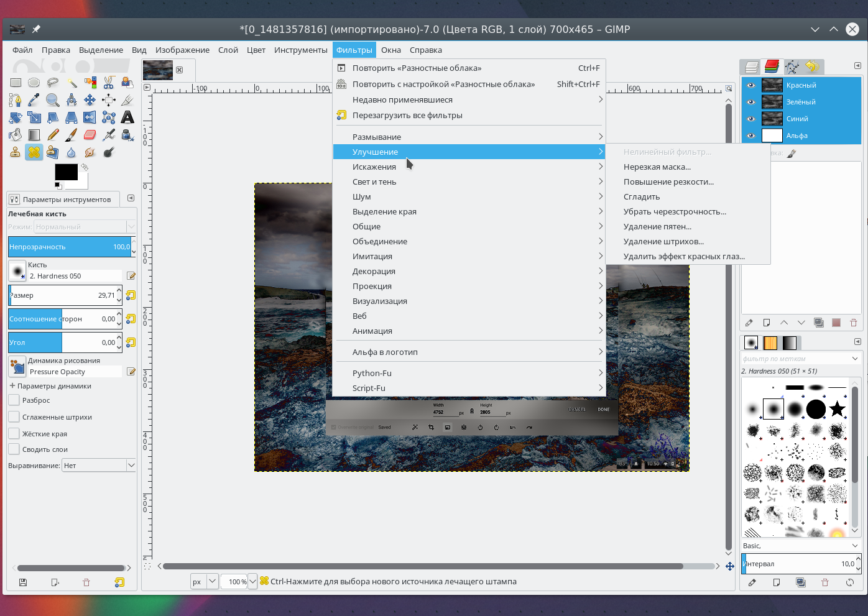Image resolution: width=868 pixels, height=616 pixels.
Task: Select the Fuzzy Select magic wand tool
Action: click(72, 82)
